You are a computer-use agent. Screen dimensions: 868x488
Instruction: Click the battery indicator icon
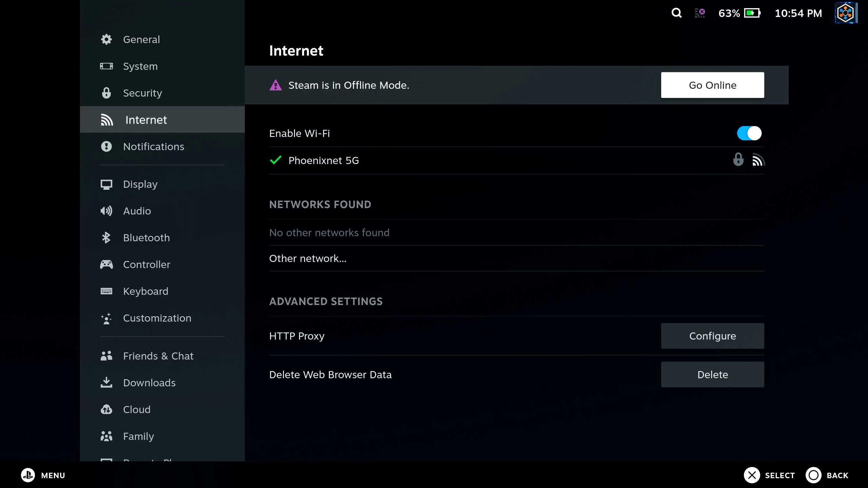[x=752, y=13]
